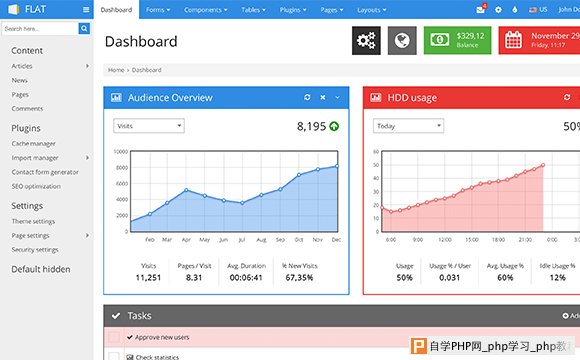Open the gear settings icon in top bar
The height and width of the screenshot is (360, 580).
click(x=498, y=10)
